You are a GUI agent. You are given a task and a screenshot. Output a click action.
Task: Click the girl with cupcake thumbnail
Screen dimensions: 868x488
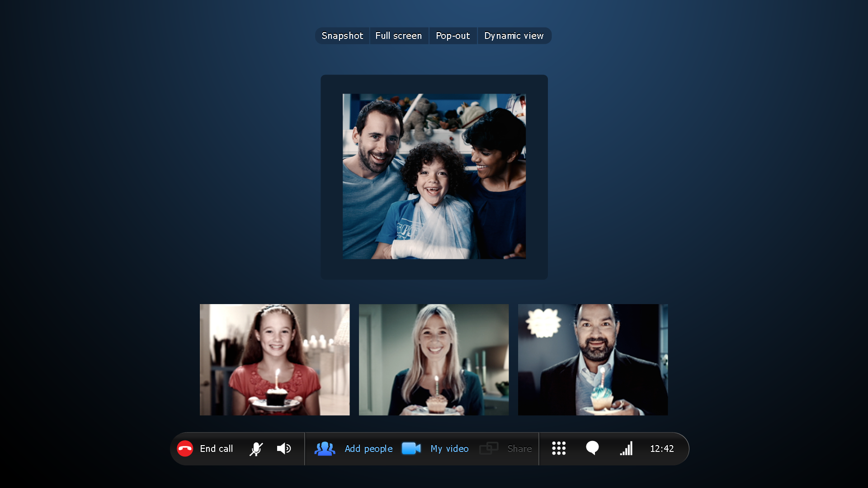click(x=274, y=360)
